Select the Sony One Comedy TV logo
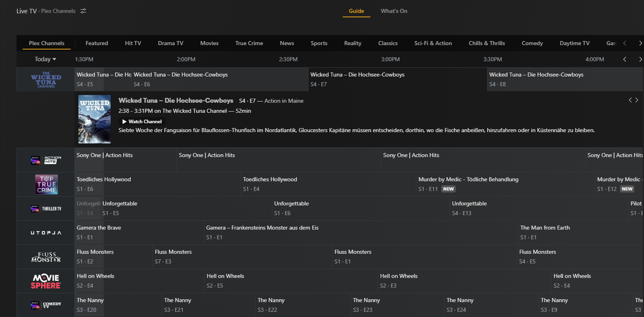Image resolution: width=644 pixels, height=317 pixels. point(46,305)
